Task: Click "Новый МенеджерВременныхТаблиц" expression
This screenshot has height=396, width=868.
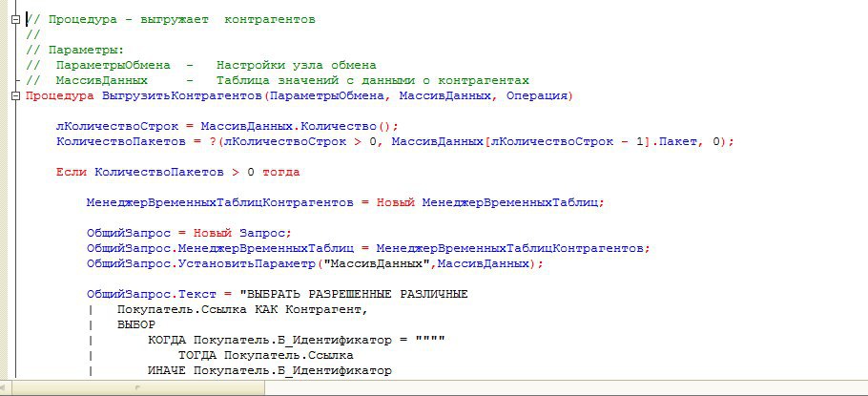Action: (x=487, y=202)
